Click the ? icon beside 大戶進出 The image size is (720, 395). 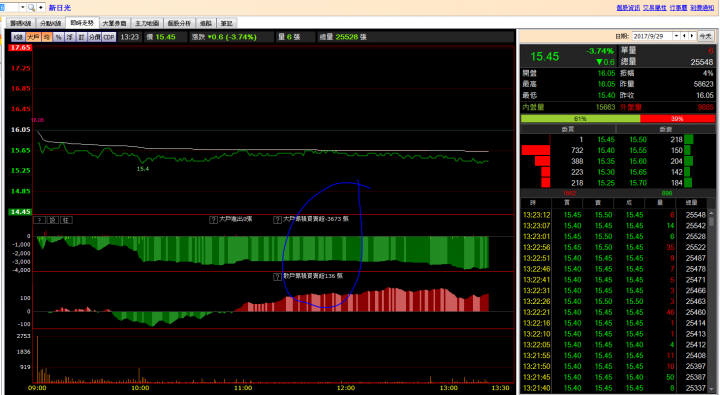[x=213, y=220]
